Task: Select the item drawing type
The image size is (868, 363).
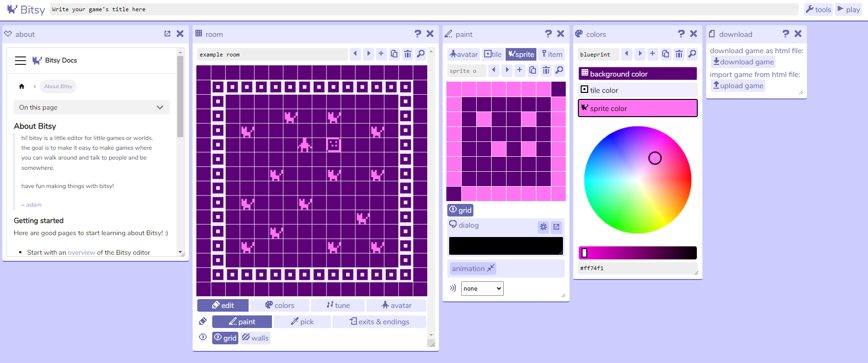Action: pyautogui.click(x=552, y=54)
